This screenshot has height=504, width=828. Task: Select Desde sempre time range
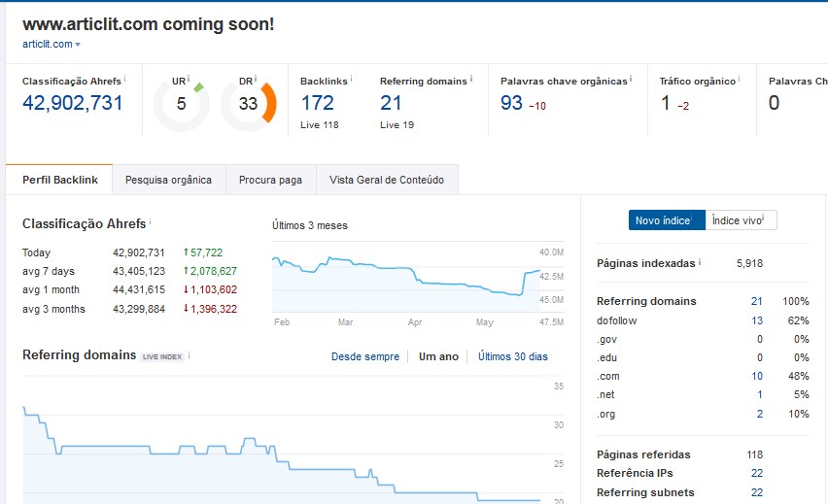point(365,356)
